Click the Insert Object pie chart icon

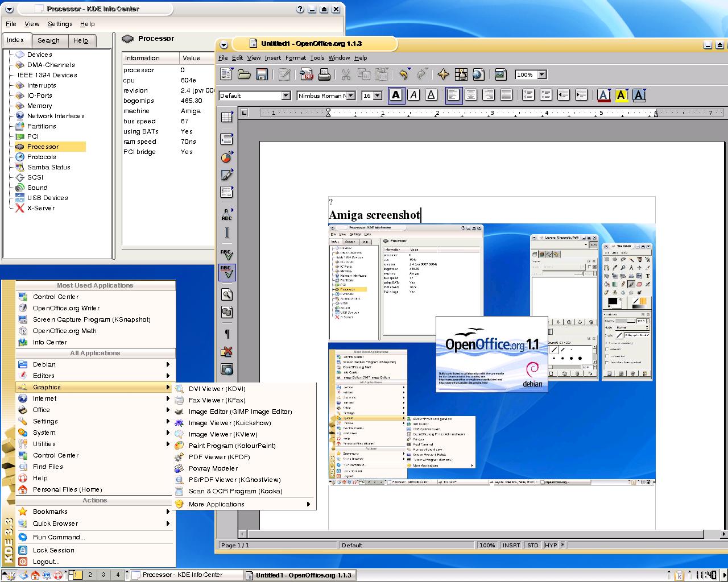[227, 157]
